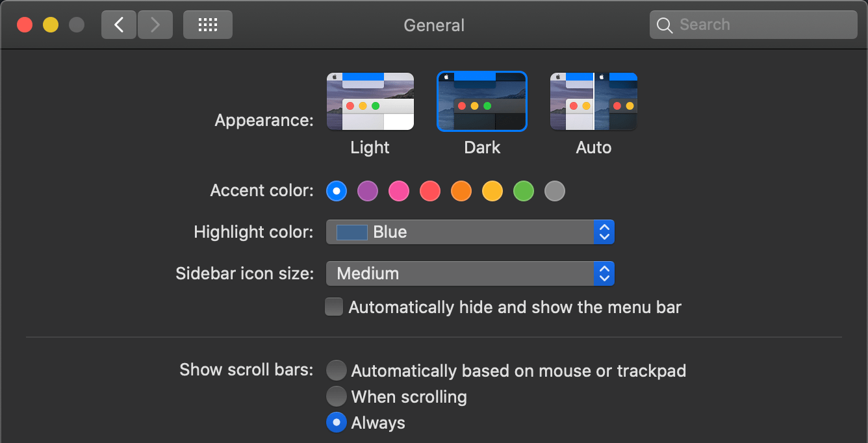Click the magnifying glass search icon
Screen dimensions: 868x443
click(664, 25)
